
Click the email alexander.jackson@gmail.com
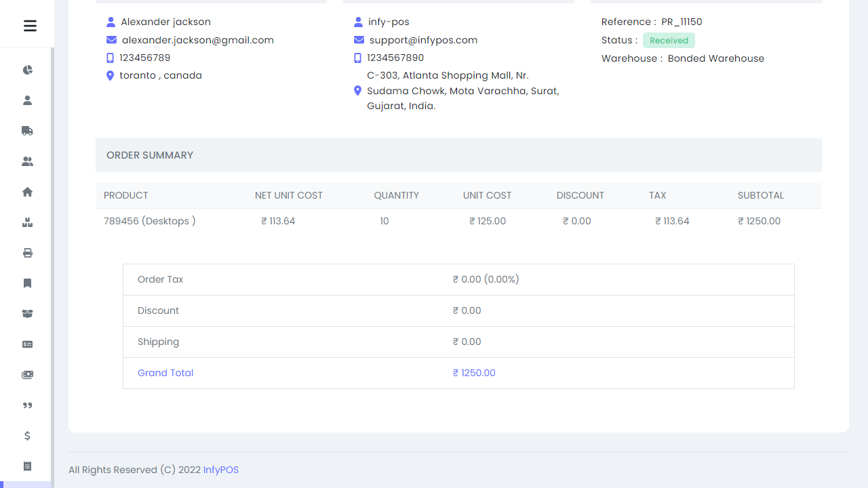(198, 40)
